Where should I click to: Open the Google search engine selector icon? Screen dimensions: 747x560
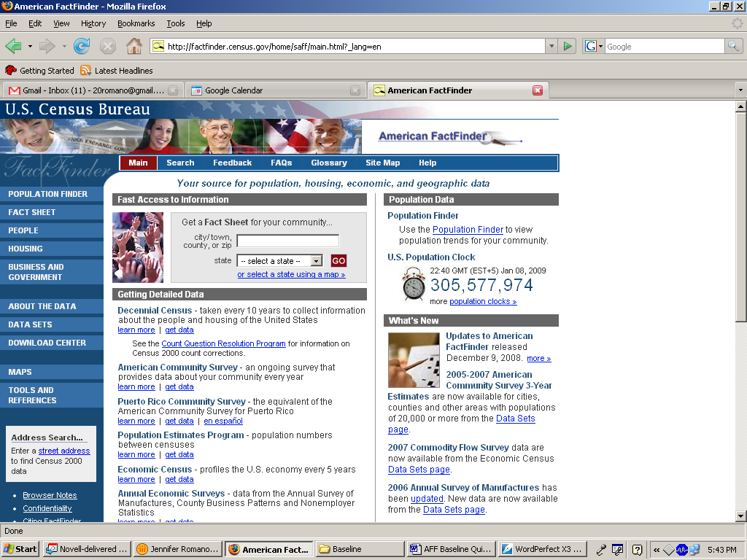(x=594, y=46)
